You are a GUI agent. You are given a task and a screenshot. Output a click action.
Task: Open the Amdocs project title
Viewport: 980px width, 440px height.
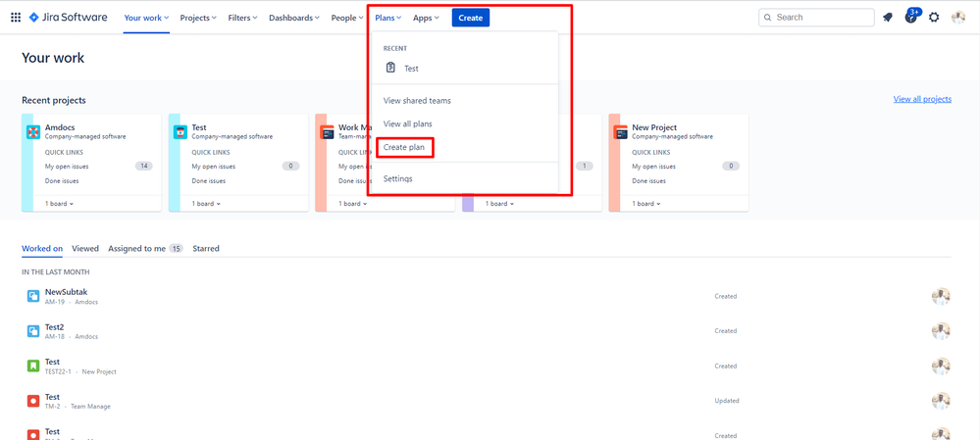coord(60,127)
